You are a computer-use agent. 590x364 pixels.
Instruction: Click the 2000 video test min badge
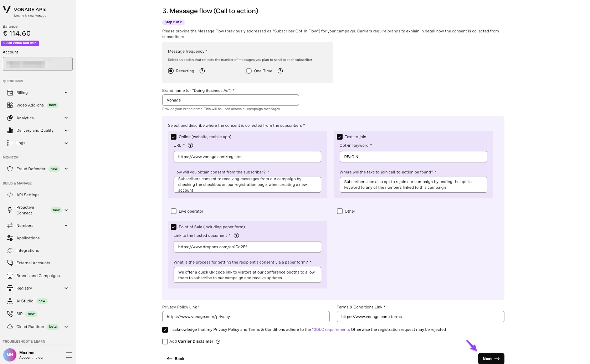(20, 43)
